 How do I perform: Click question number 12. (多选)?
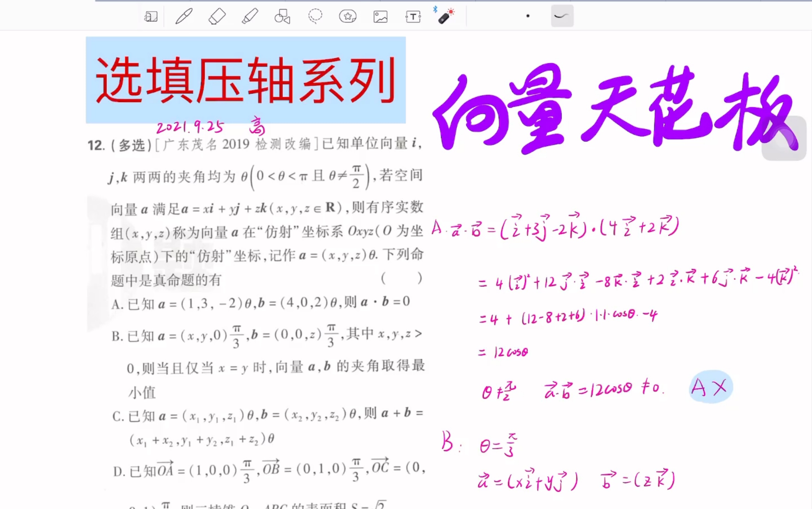119,145
